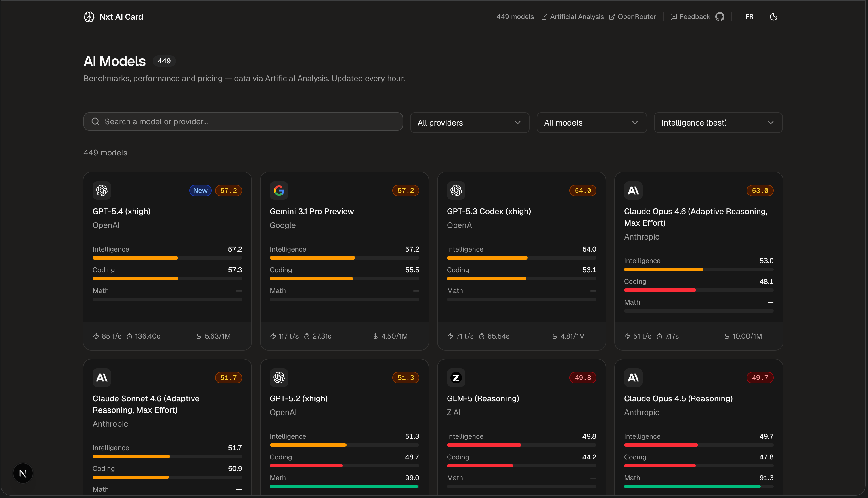The image size is (868, 498).
Task: Select the 449 models header item
Action: tap(515, 16)
